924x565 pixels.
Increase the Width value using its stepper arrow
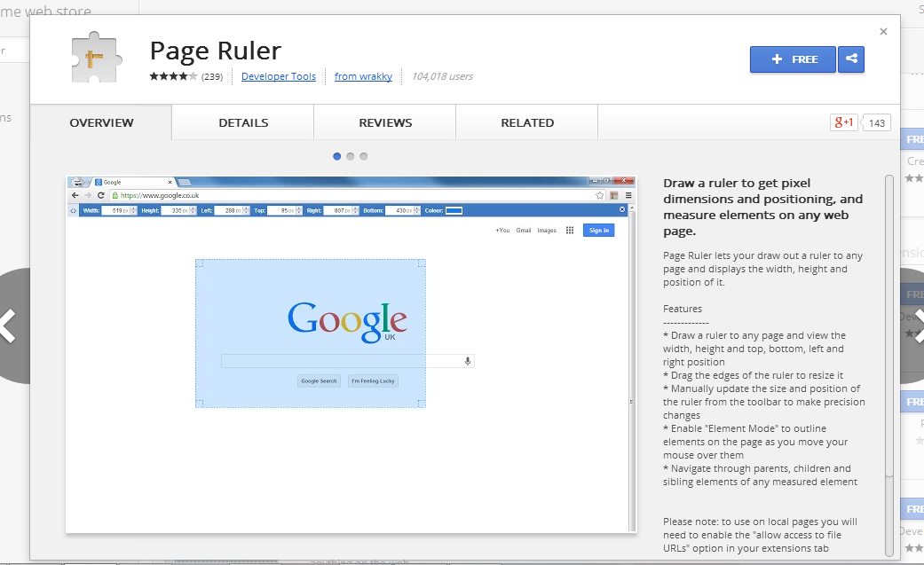pyautogui.click(x=131, y=208)
